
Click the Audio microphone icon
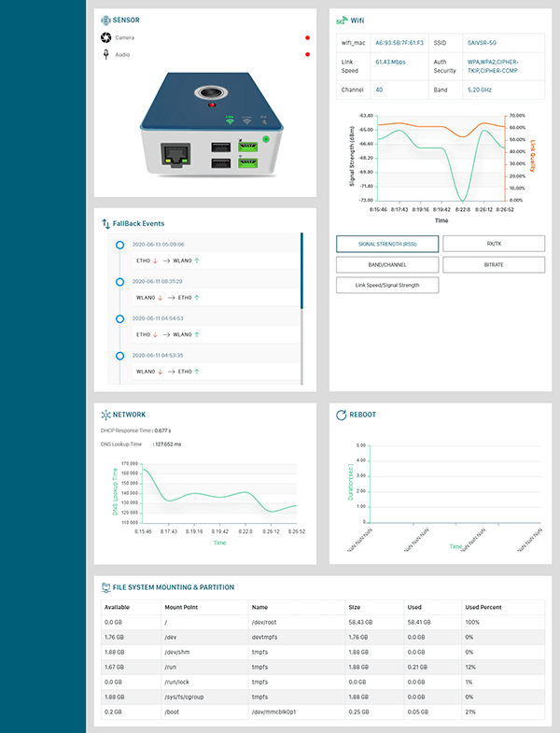tap(106, 54)
